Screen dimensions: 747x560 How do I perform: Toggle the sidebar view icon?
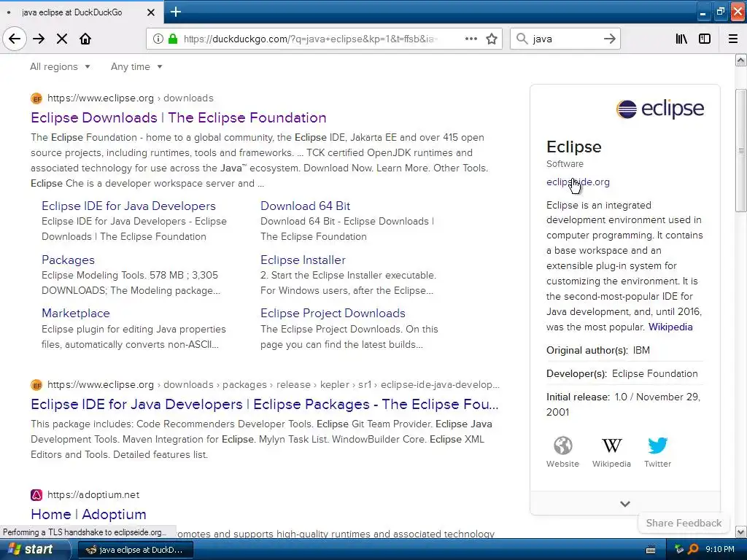(x=705, y=39)
